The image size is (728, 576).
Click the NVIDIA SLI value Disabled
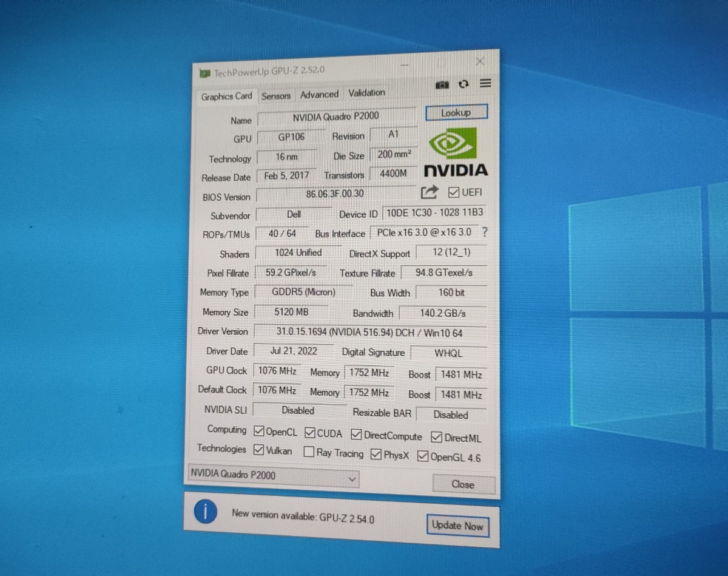pos(298,410)
